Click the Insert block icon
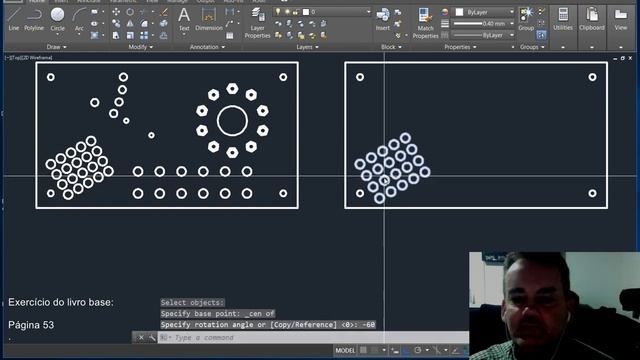Viewport: 640px width, 360px height. [382, 19]
